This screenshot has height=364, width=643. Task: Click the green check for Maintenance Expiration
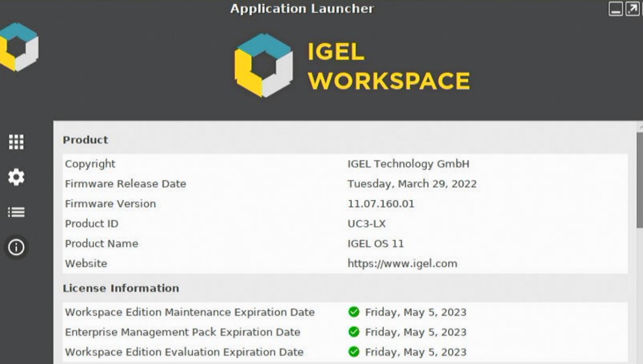(x=354, y=312)
